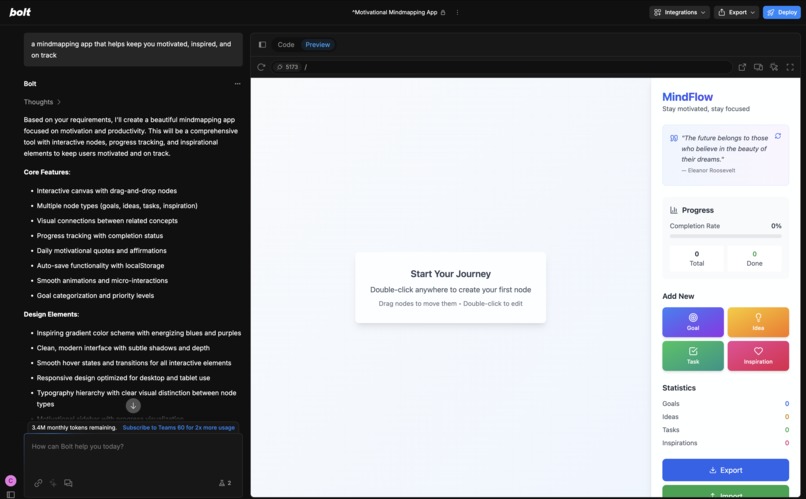Click the 'Add New' heading
Screen dimensions: 806x499
coord(678,297)
